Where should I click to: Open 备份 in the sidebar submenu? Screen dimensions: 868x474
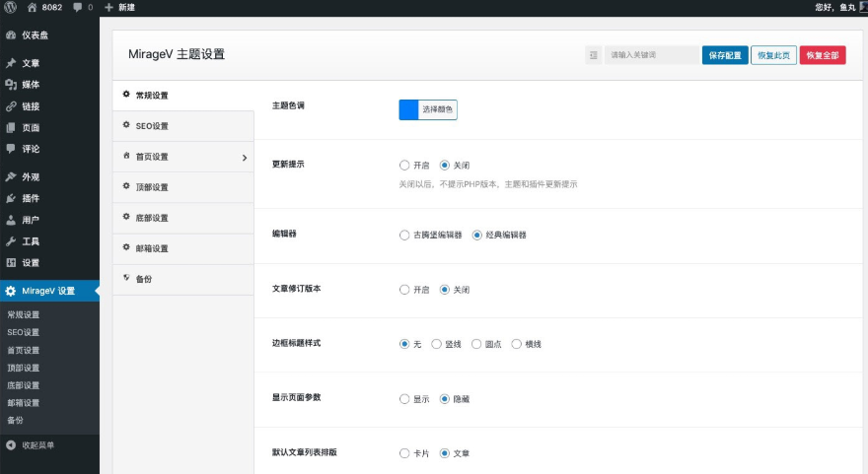pyautogui.click(x=16, y=421)
